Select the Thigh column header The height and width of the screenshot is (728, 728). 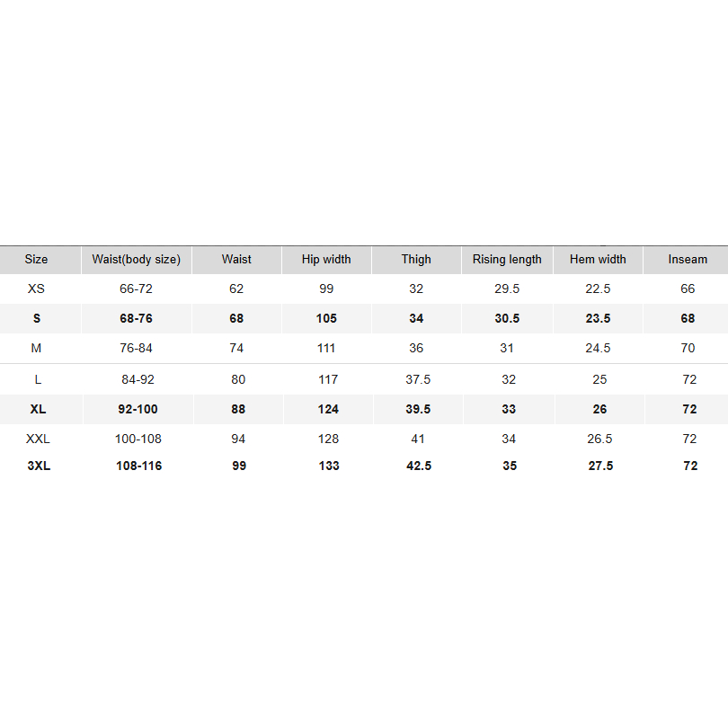pos(416,259)
